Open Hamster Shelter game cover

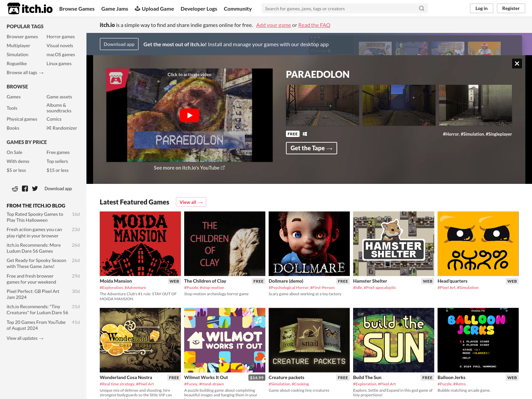[x=394, y=244]
